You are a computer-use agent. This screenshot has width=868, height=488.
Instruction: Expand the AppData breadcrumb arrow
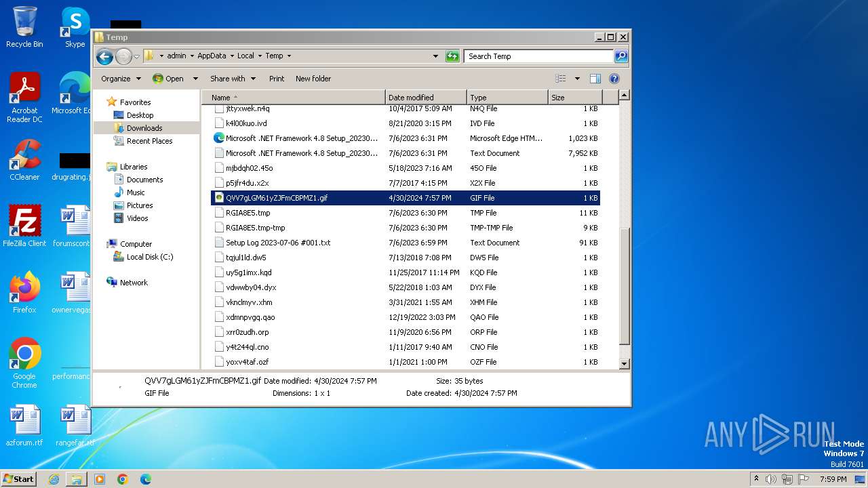click(231, 56)
